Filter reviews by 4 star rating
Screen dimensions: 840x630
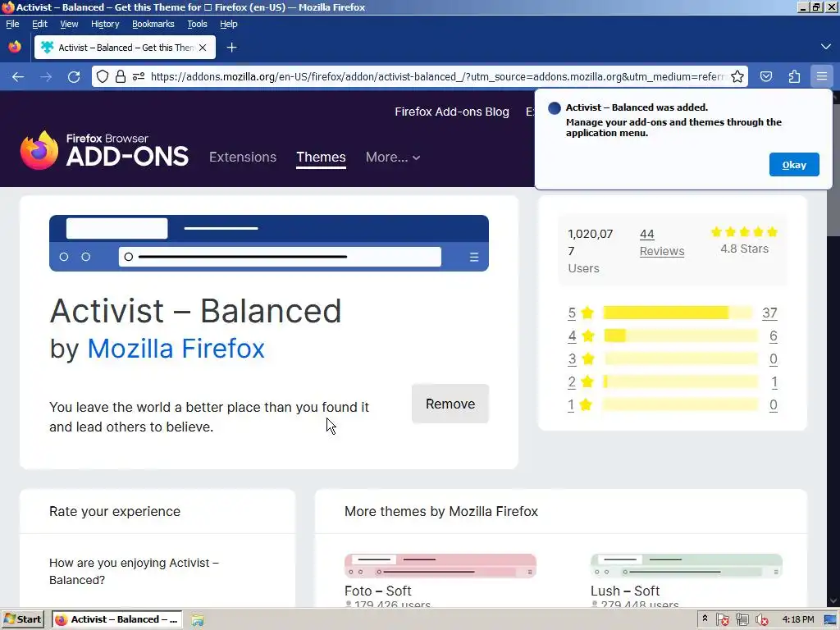click(582, 336)
